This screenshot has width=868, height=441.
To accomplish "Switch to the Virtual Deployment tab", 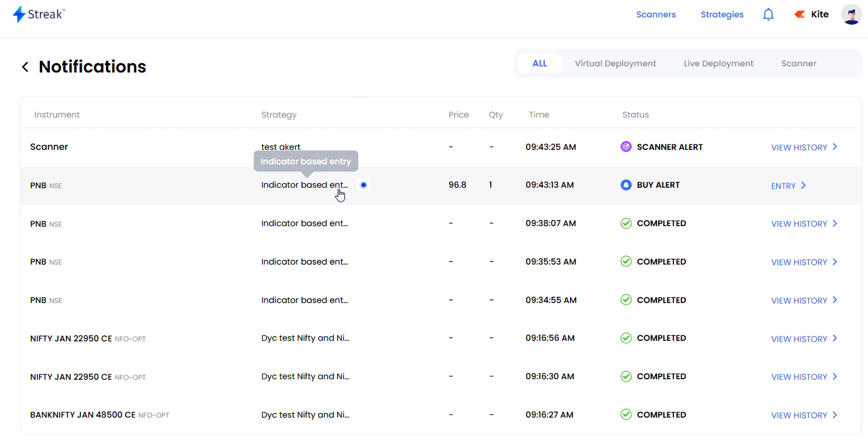I will 615,63.
